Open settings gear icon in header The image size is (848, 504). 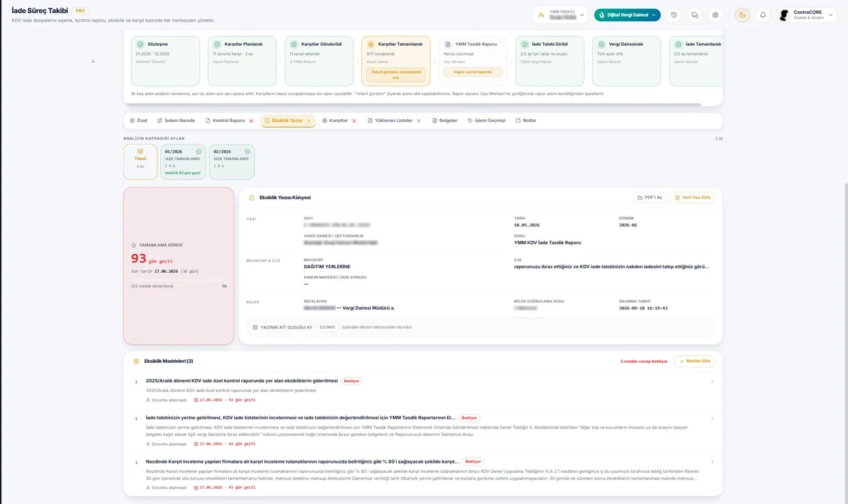pyautogui.click(x=715, y=15)
